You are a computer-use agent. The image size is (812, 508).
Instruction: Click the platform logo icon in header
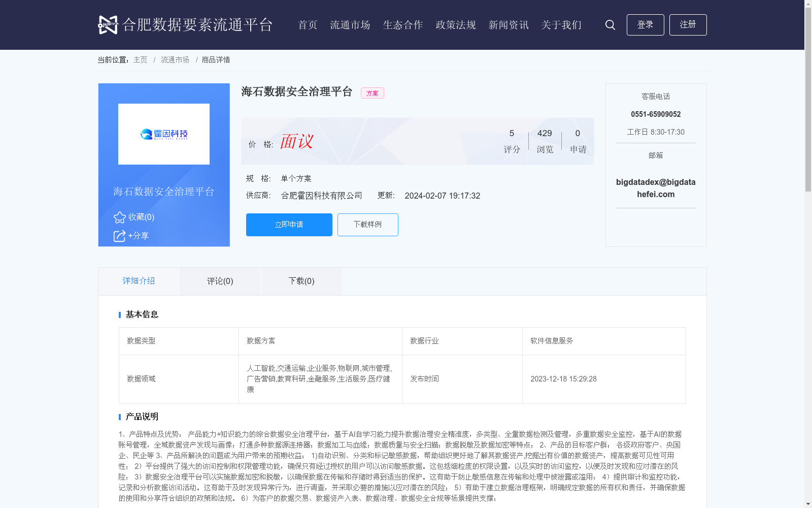coord(108,25)
